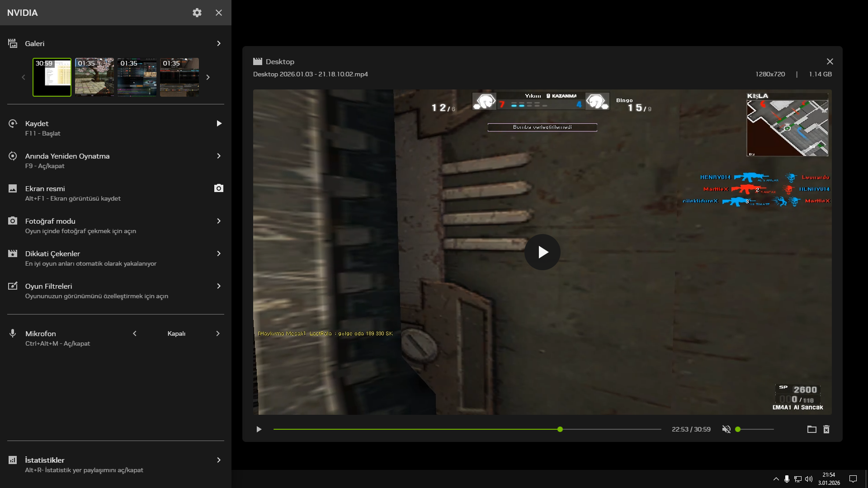868x488 pixels.
Task: Open the Kaydet recording menu item
Action: coord(116,128)
